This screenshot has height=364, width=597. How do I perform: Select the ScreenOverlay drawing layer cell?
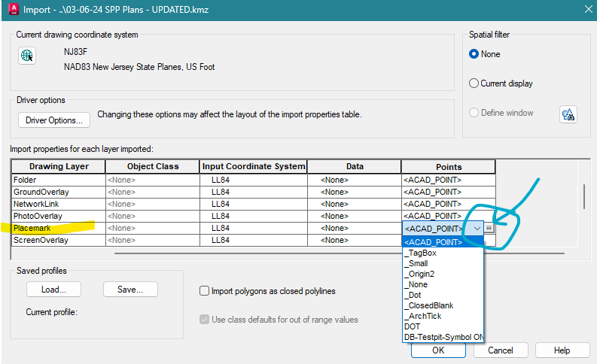click(x=59, y=241)
